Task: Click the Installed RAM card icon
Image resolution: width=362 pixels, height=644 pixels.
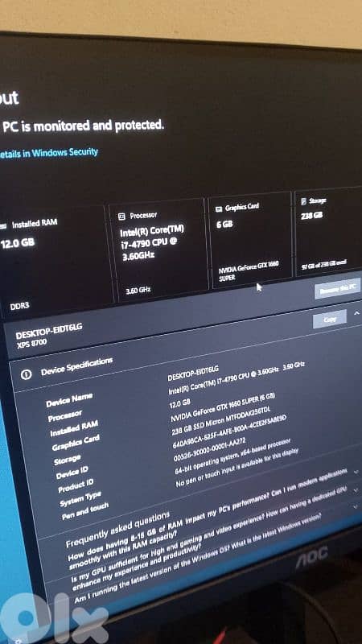Action: tap(3, 226)
